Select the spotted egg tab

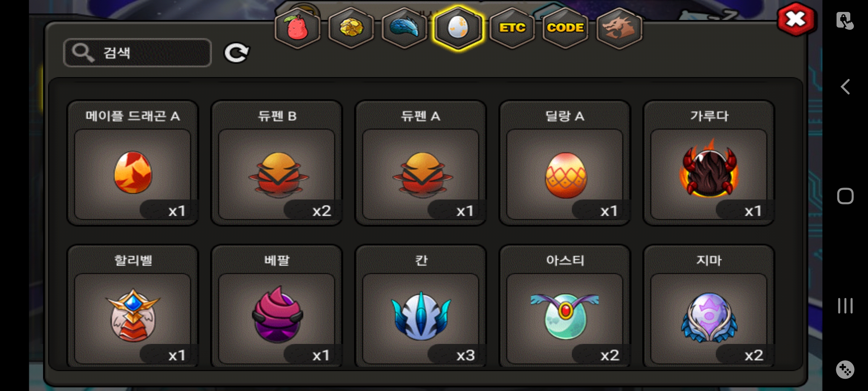tap(458, 28)
